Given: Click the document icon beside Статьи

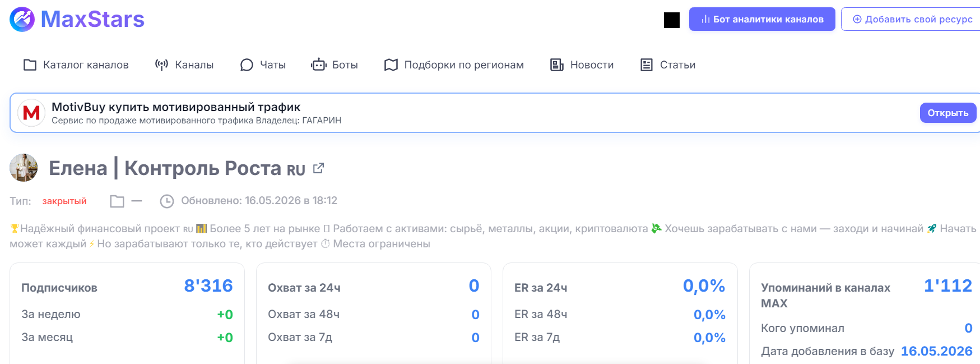Looking at the screenshot, I should pos(647,65).
